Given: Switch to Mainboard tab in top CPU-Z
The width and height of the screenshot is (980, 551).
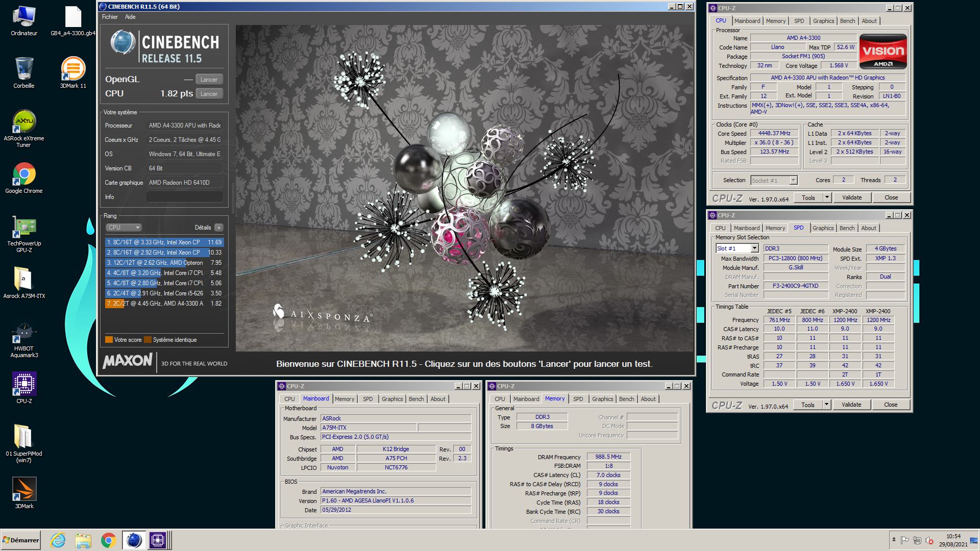Looking at the screenshot, I should (747, 21).
